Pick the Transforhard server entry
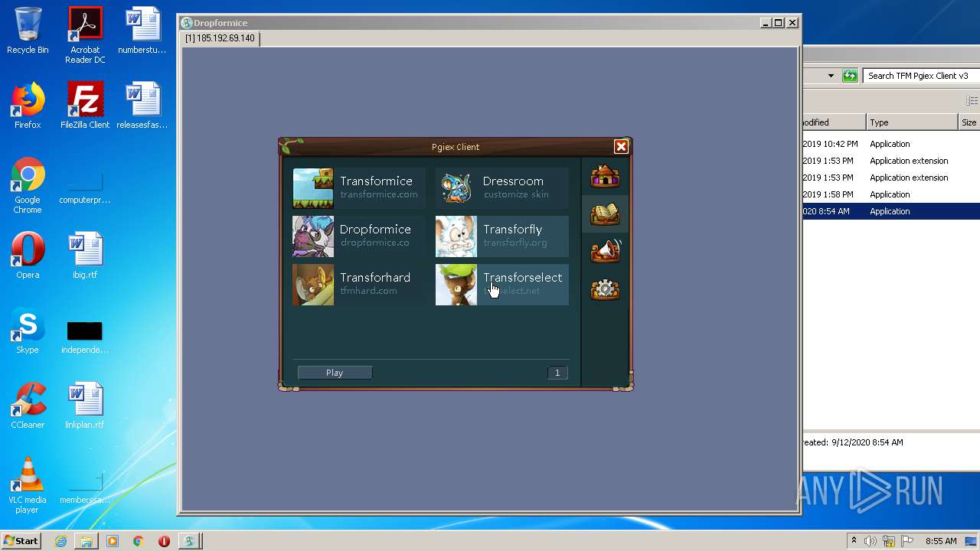The height and width of the screenshot is (551, 980). coord(358,285)
